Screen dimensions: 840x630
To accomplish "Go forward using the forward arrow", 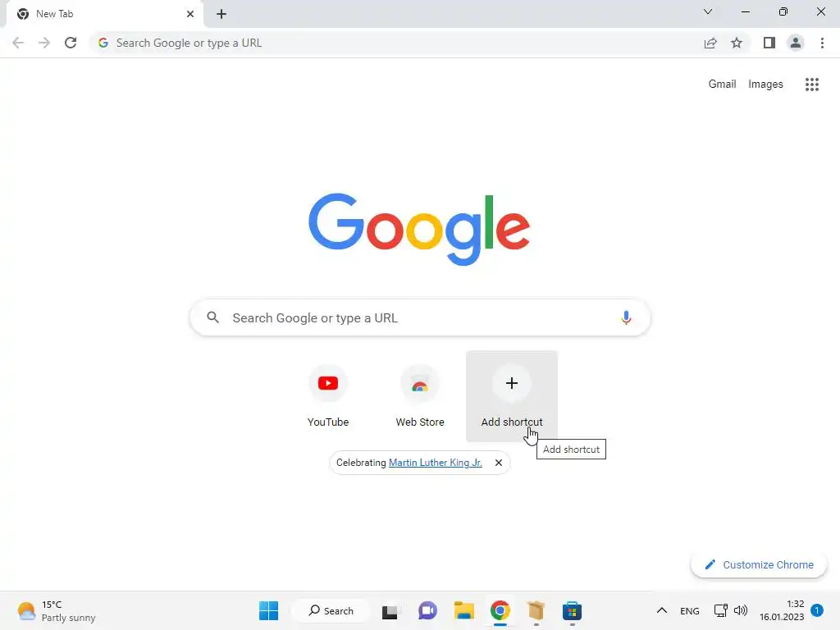I will click(x=44, y=43).
